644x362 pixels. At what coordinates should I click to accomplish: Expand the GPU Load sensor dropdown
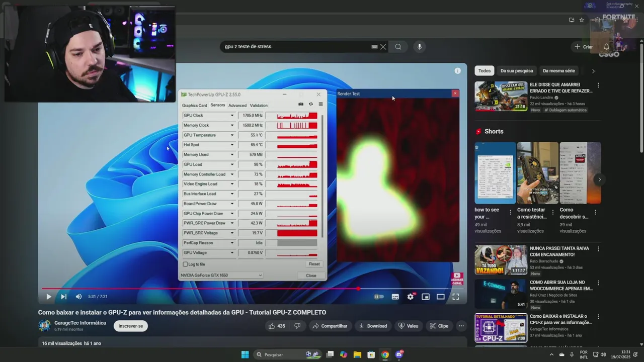pyautogui.click(x=232, y=164)
